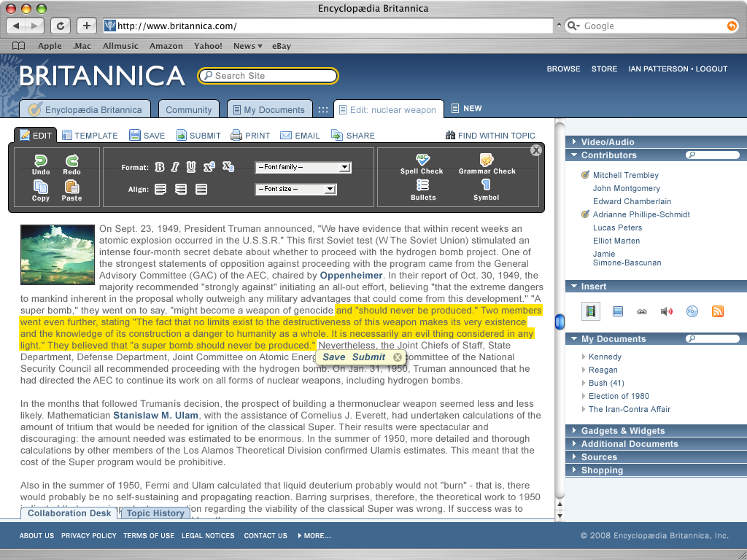Insert a Symbol
The height and width of the screenshot is (560, 747).
coord(486,190)
